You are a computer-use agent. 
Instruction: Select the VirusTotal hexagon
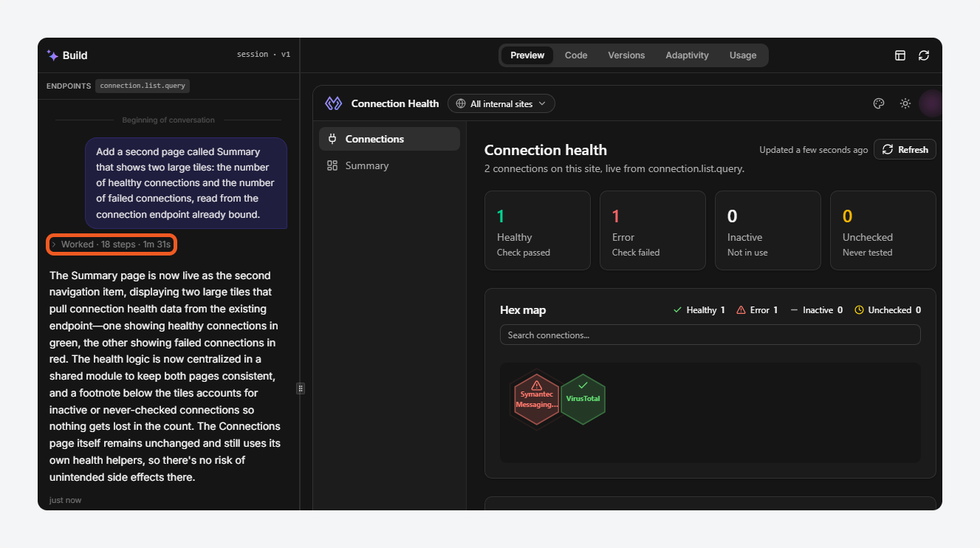[583, 400]
